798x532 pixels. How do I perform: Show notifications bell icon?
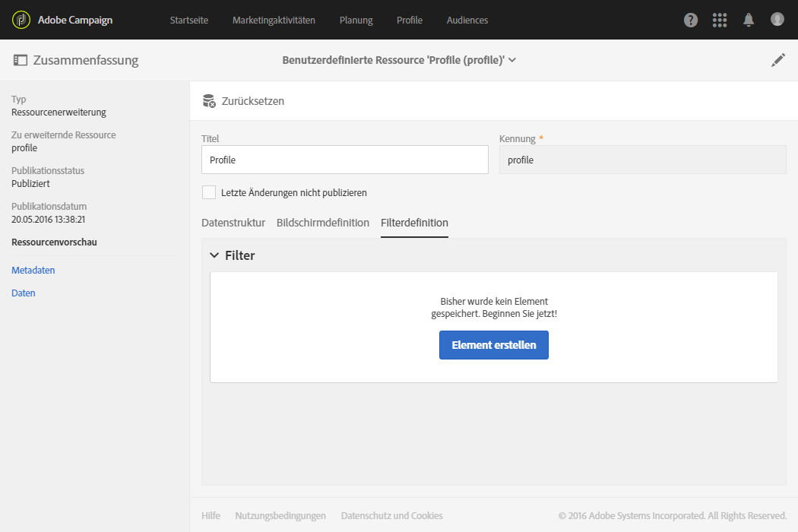(749, 21)
